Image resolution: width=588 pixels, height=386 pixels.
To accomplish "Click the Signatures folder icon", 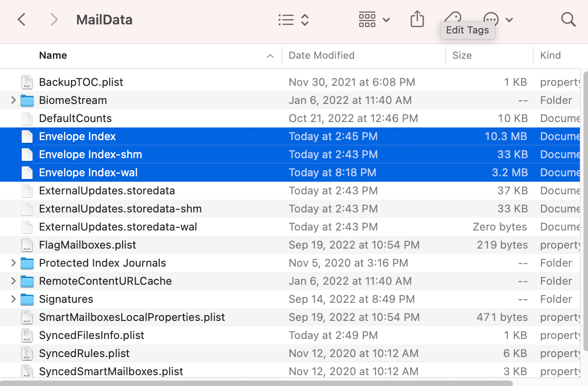I will (27, 299).
